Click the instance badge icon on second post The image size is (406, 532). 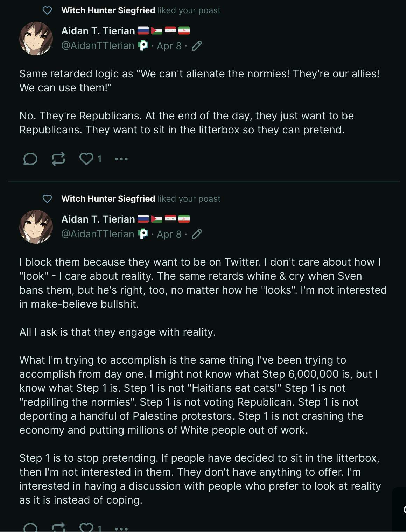coord(143,234)
